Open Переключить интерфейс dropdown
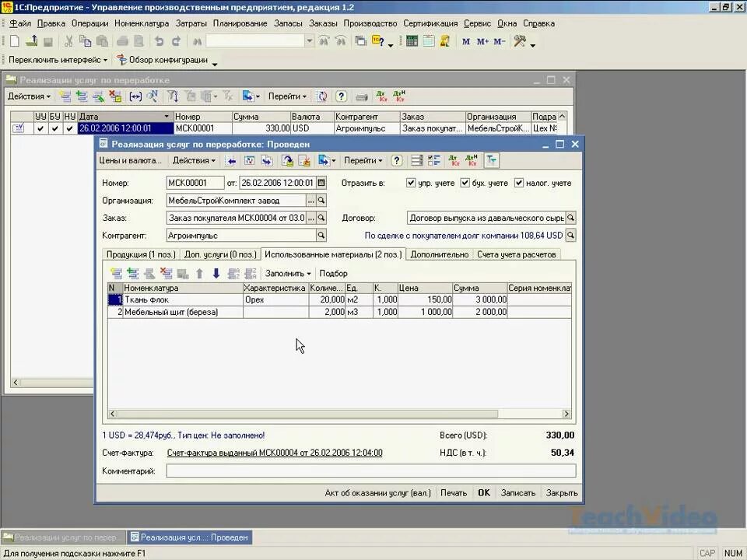 point(58,60)
